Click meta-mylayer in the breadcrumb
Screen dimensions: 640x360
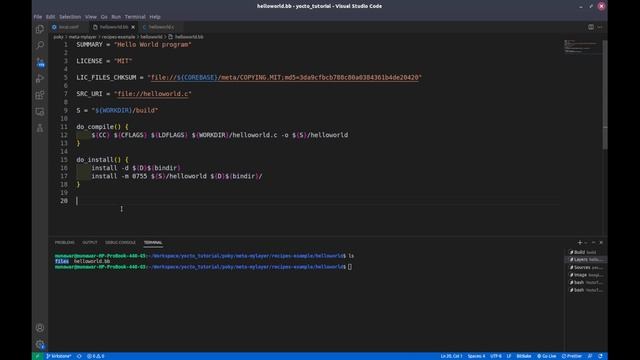pyautogui.click(x=82, y=37)
